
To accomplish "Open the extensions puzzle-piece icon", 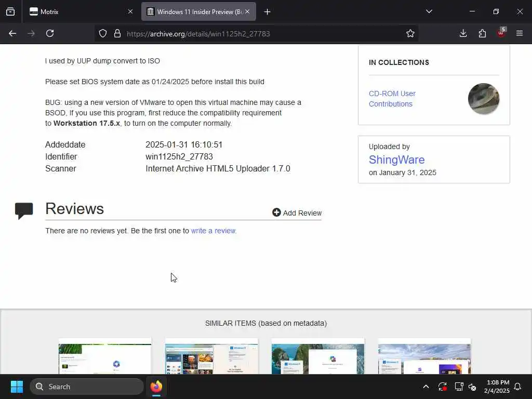I will pos(482,33).
